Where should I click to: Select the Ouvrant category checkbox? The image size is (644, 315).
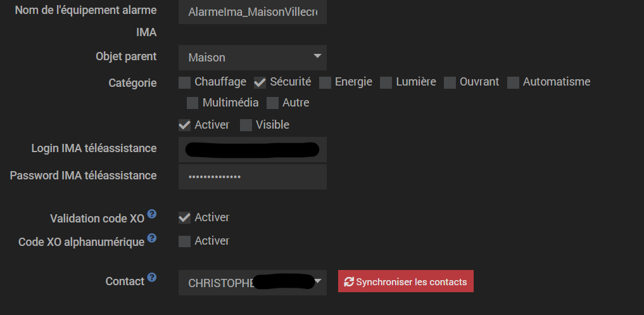(450, 82)
